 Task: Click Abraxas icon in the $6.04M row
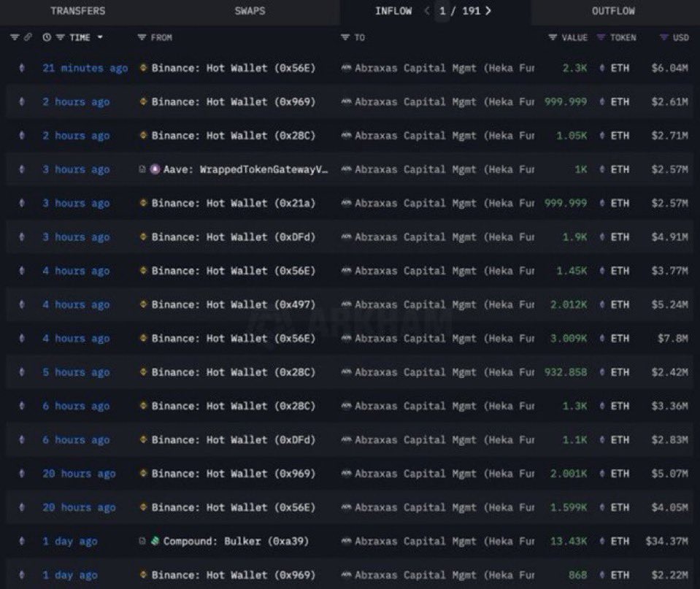coord(346,68)
